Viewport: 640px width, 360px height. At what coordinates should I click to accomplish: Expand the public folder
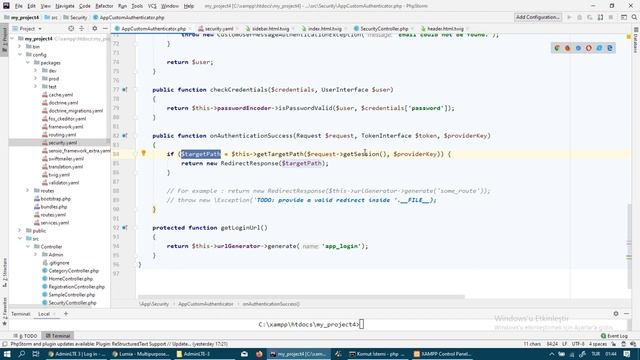click(x=20, y=231)
